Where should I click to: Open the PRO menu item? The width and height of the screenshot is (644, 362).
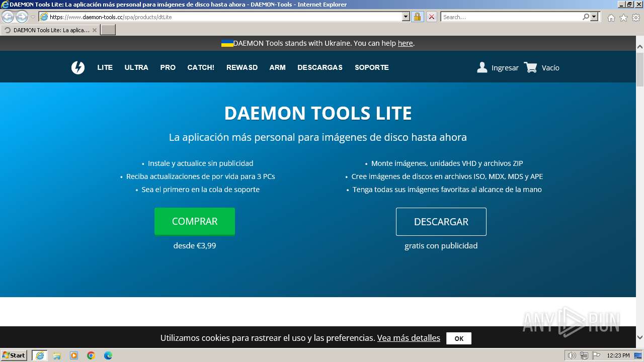pos(168,67)
